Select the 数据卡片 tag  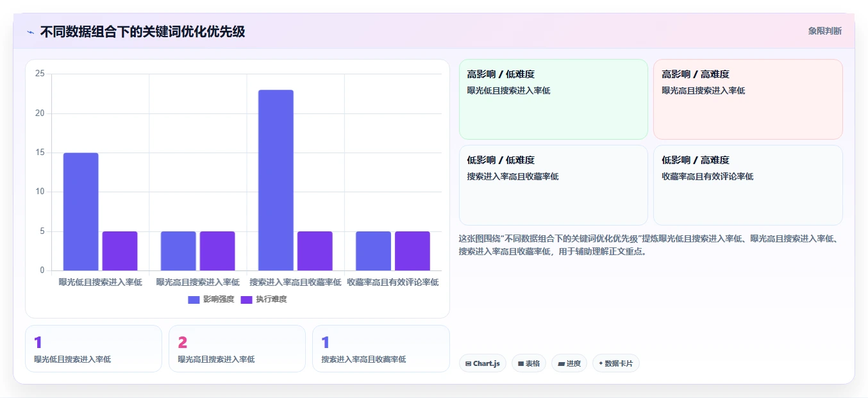(x=616, y=363)
